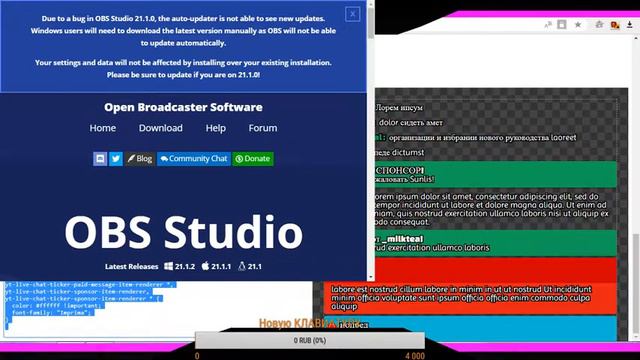Viewport: 640px width, 360px height.
Task: Join the Community Chat button
Action: point(194,159)
